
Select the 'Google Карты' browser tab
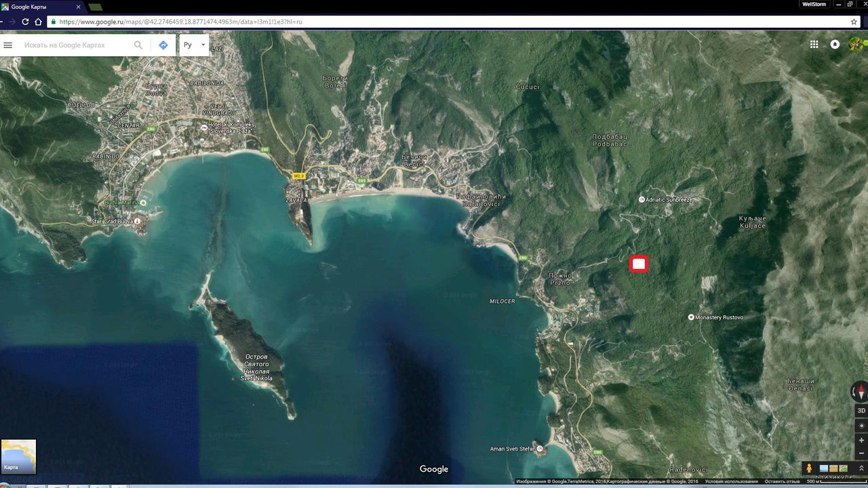[41, 6]
